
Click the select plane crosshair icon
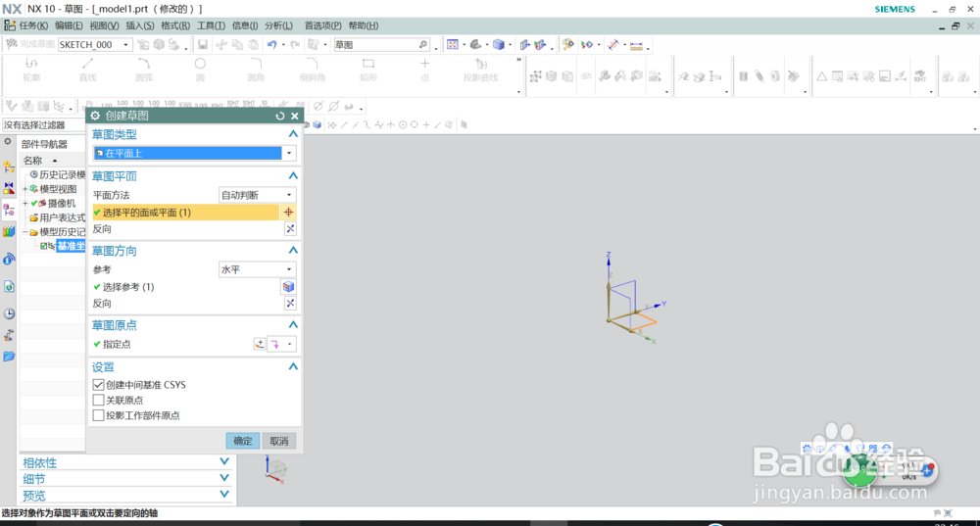(x=289, y=213)
